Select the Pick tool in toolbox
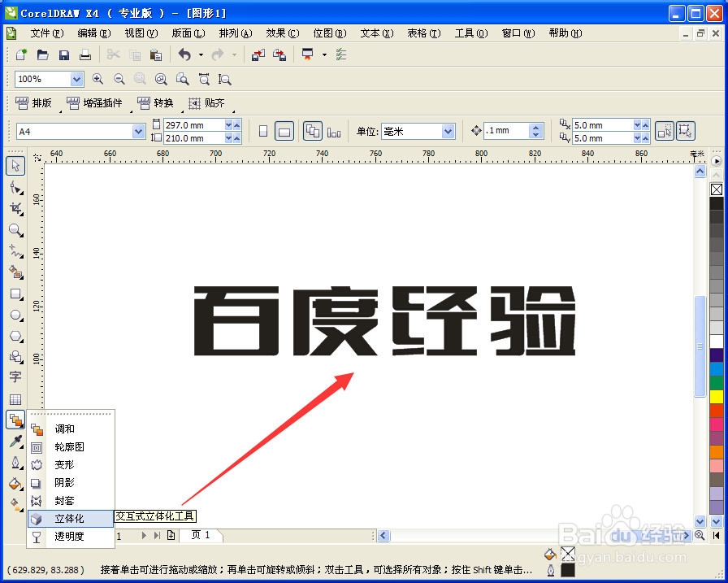 tap(15, 166)
